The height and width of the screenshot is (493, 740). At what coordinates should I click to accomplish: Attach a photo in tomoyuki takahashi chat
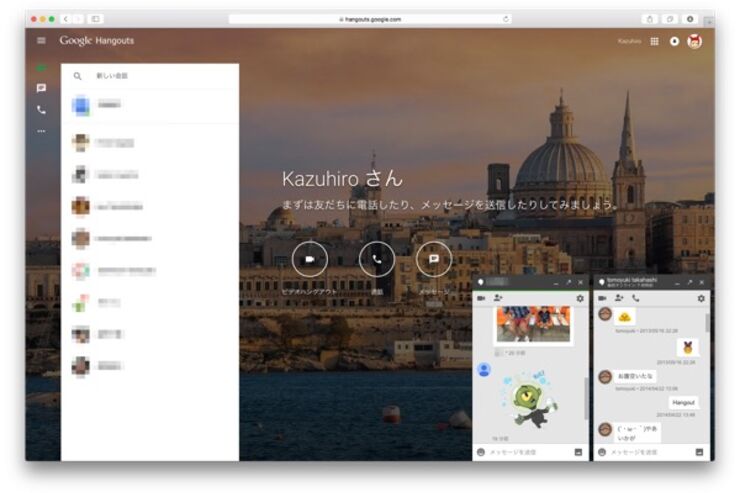point(699,452)
